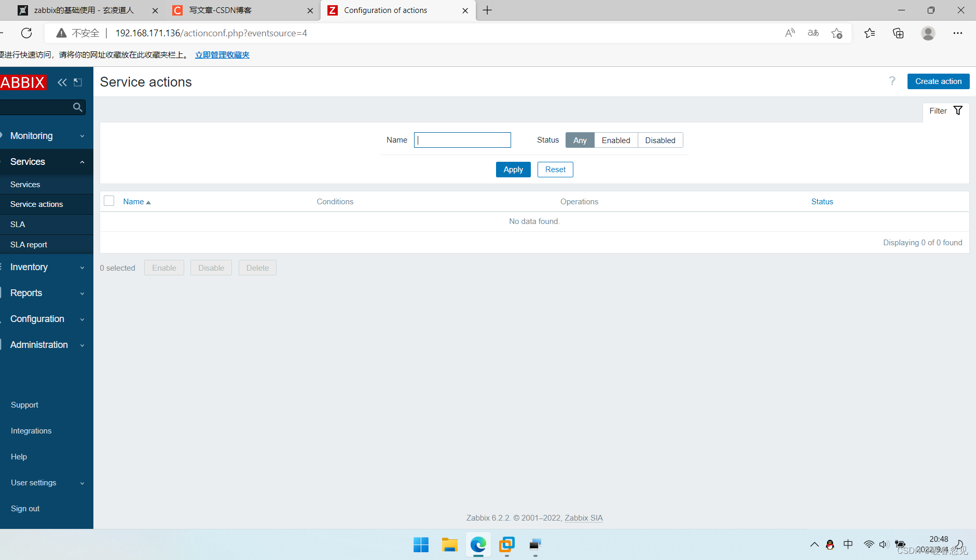Open SLA submenu item

coord(47,225)
